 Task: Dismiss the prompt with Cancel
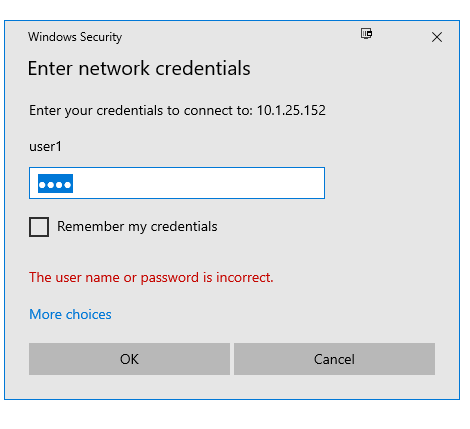(x=334, y=359)
